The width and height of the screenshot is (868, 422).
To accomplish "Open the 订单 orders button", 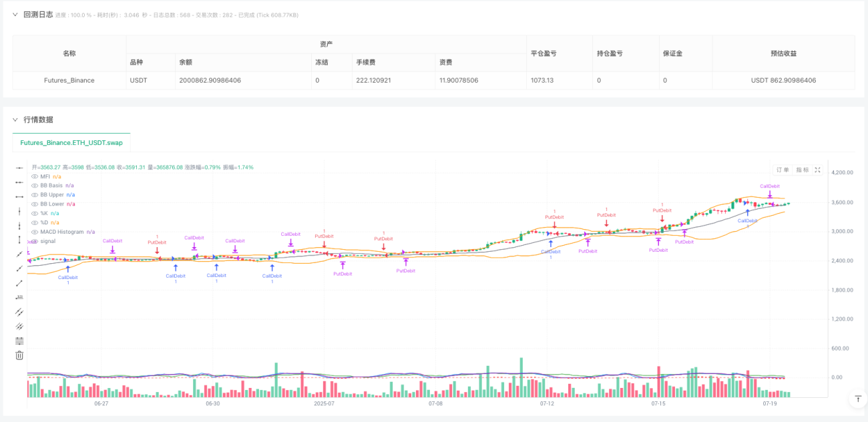I will click(x=783, y=170).
